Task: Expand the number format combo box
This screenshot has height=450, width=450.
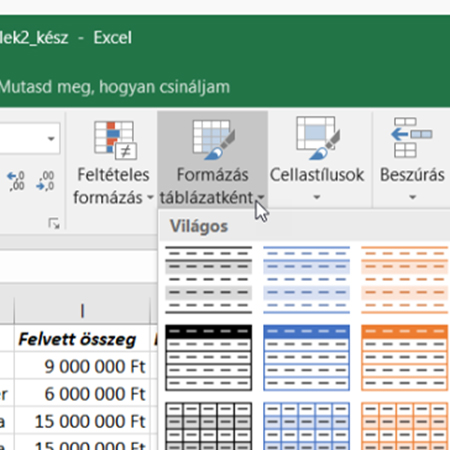Action: click(x=51, y=138)
